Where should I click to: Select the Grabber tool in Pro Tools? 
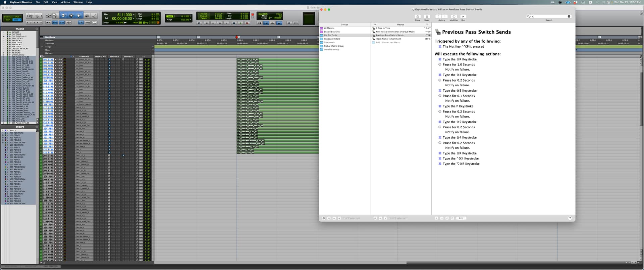tap(79, 15)
